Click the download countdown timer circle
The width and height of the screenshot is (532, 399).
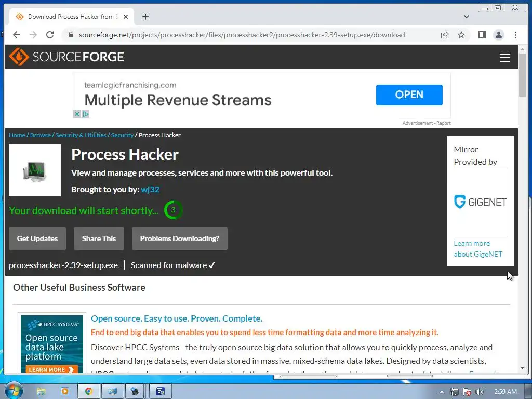173,210
